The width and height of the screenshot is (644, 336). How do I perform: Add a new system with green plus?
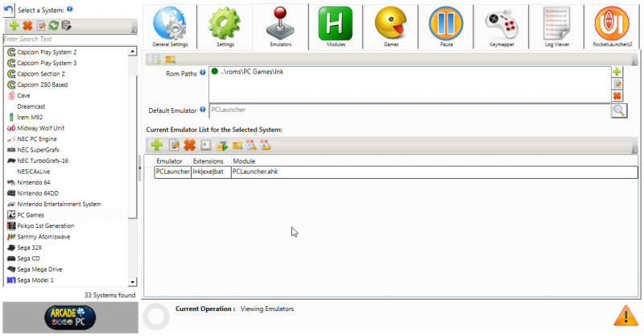(x=14, y=26)
